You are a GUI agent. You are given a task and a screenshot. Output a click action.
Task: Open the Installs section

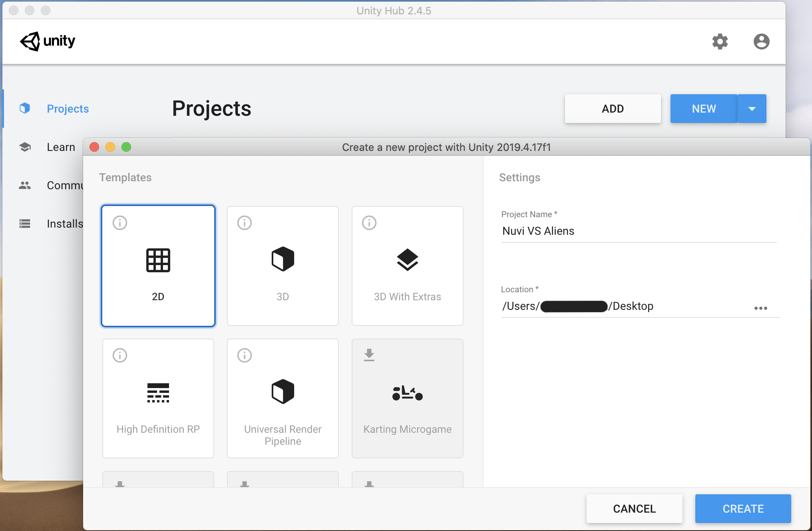pos(65,224)
